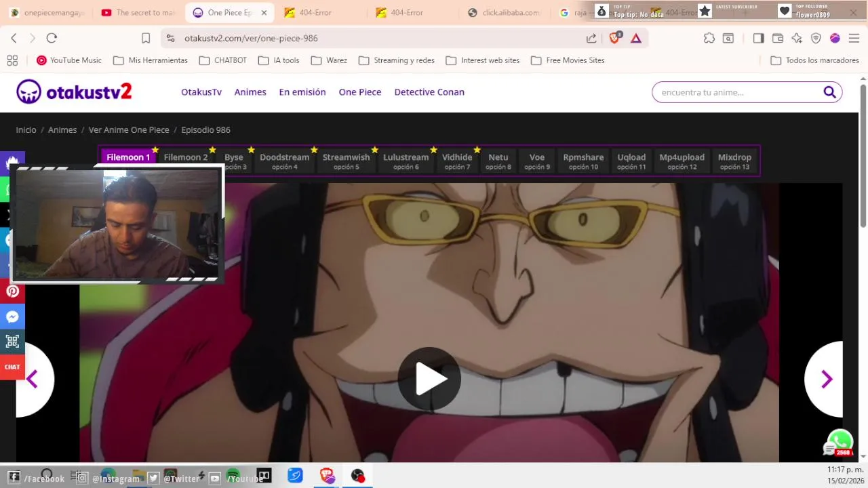Select the Streamwish server option 5
This screenshot has width=868, height=488.
(x=346, y=161)
